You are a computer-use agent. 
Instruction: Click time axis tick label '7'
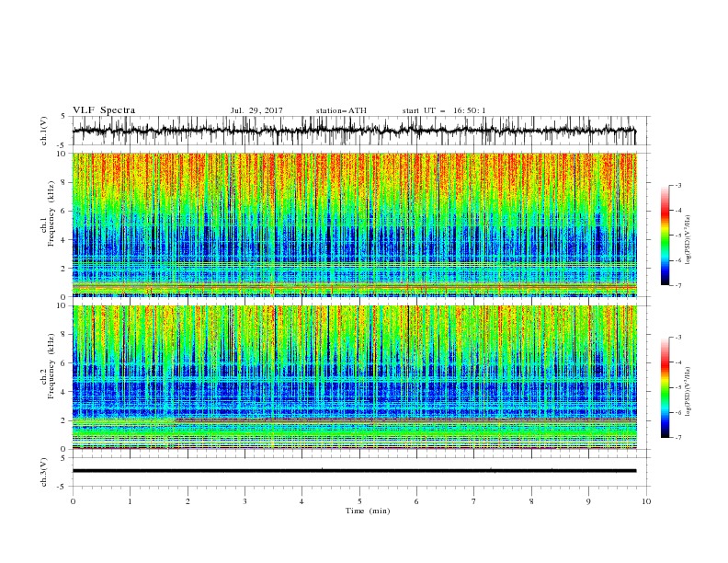tap(474, 501)
